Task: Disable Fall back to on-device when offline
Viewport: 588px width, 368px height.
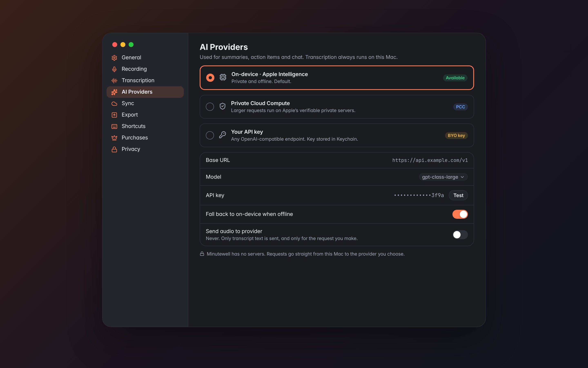Action: 460,214
